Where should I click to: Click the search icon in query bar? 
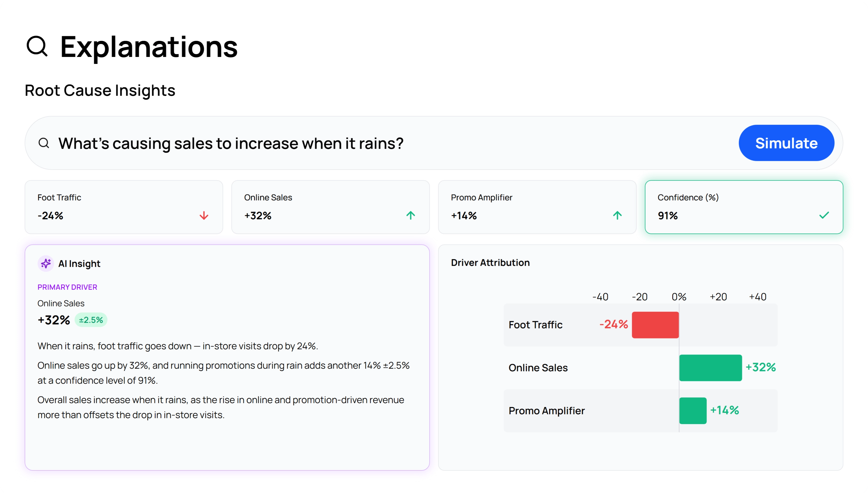click(x=44, y=143)
